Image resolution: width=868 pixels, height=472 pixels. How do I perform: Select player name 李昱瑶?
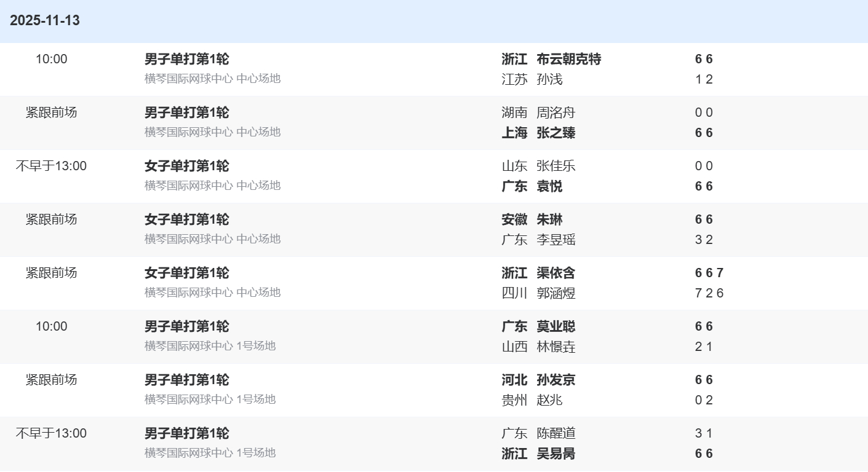(x=556, y=240)
